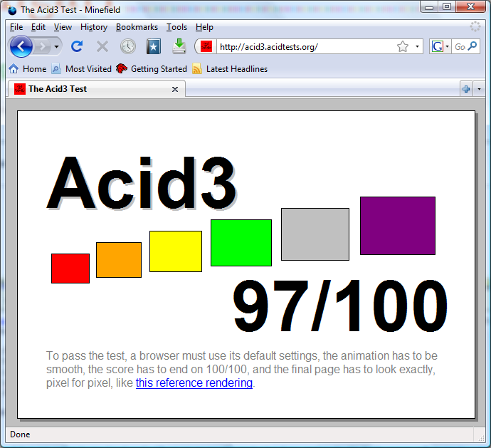Click the acid3.acidtests.org URL field
This screenshot has width=491, height=448.
click(306, 47)
